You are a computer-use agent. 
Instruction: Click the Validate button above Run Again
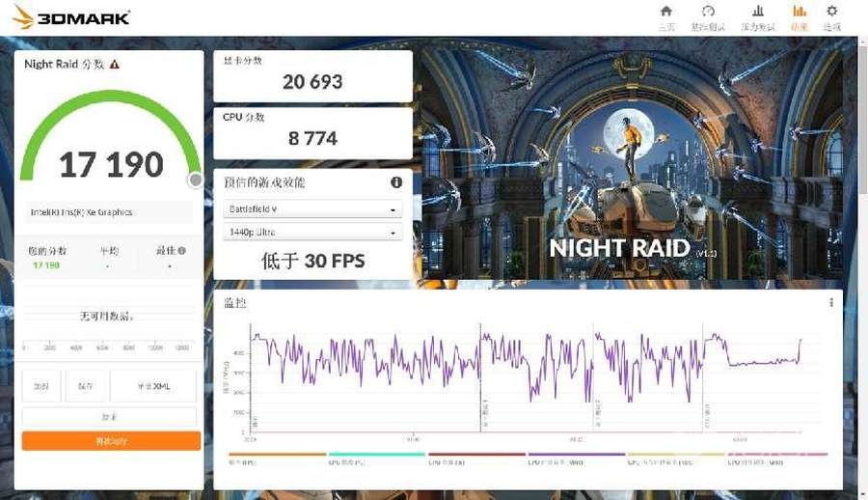(x=109, y=416)
